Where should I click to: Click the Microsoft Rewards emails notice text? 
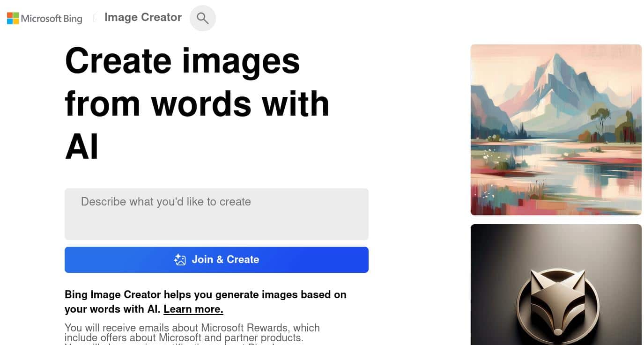coord(192,333)
